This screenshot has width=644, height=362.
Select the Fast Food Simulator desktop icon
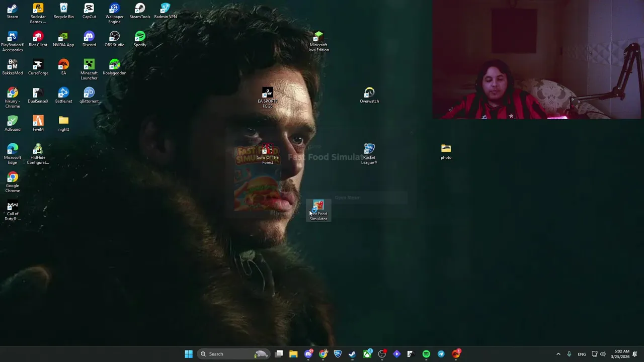[x=318, y=211]
